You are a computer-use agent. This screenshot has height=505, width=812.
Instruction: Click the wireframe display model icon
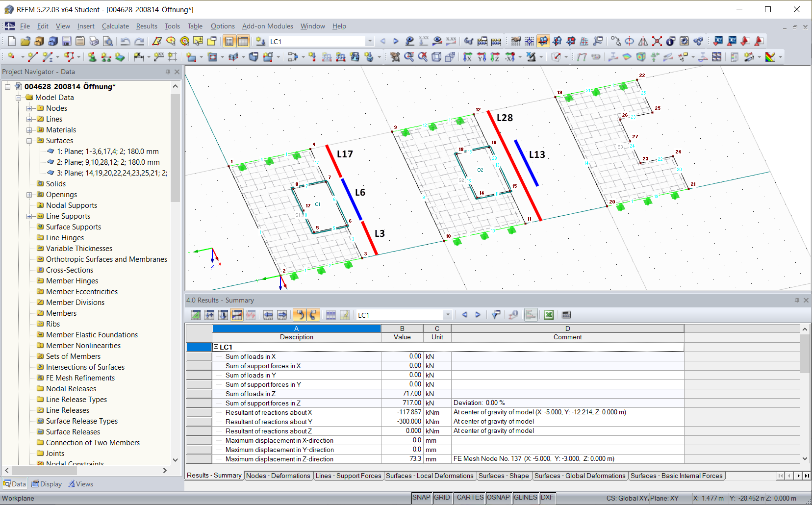436,57
